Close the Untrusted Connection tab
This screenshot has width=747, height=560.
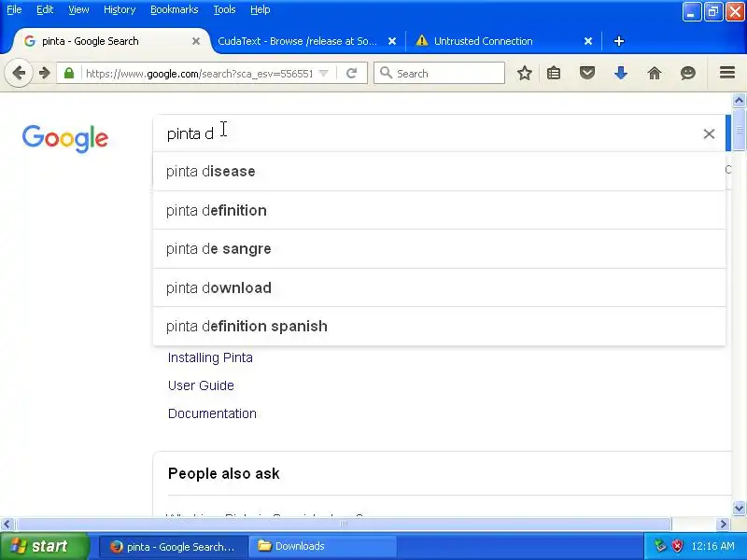[x=588, y=41]
